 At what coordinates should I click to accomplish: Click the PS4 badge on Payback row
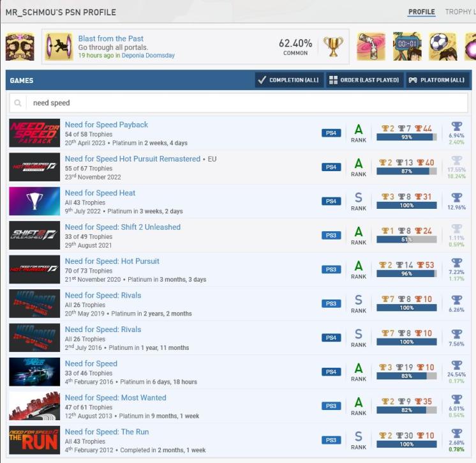click(x=331, y=133)
